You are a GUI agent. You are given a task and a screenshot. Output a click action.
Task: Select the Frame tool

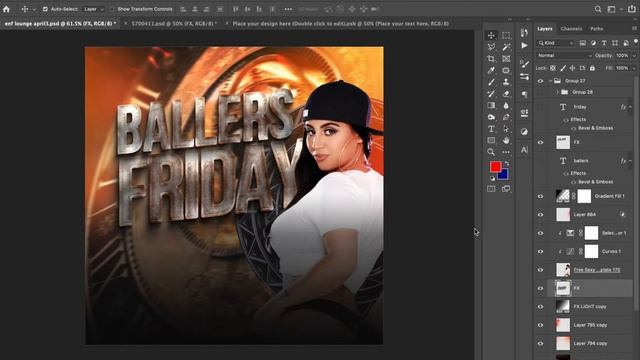506,59
